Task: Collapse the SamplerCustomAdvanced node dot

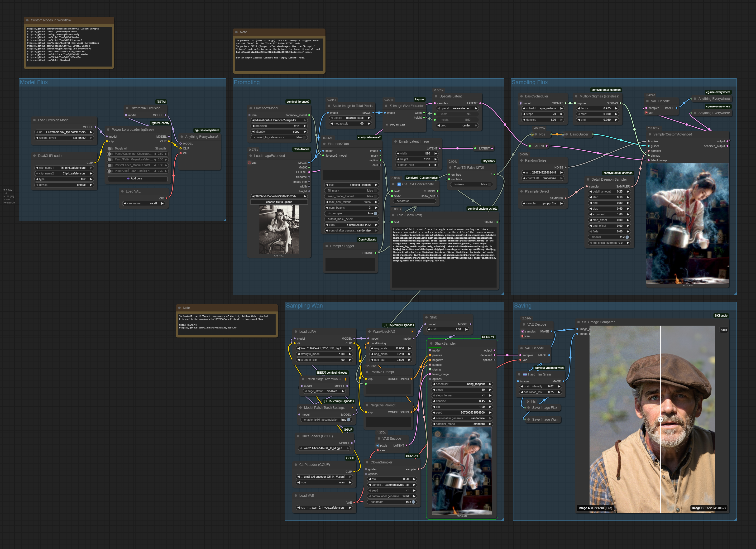Action: tap(650, 135)
